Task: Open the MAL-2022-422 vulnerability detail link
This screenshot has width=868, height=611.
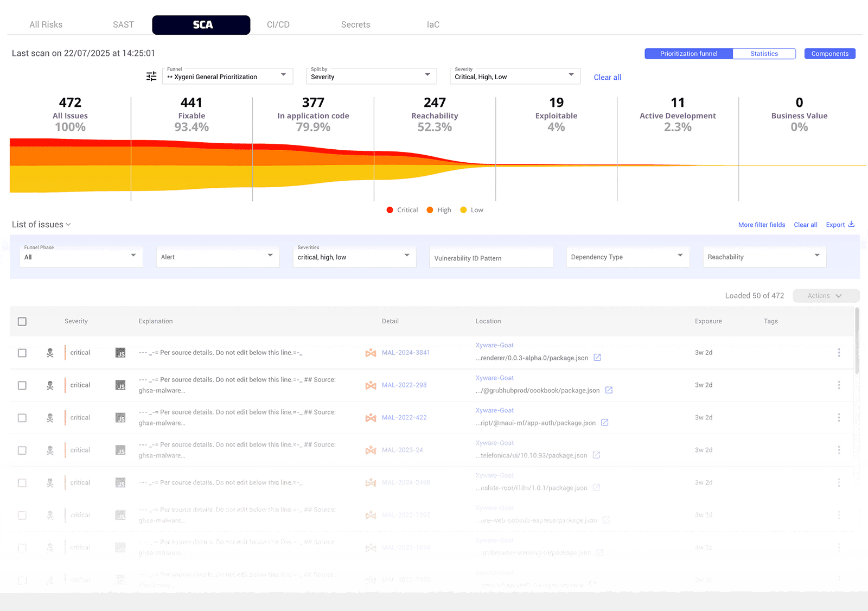Action: point(404,417)
